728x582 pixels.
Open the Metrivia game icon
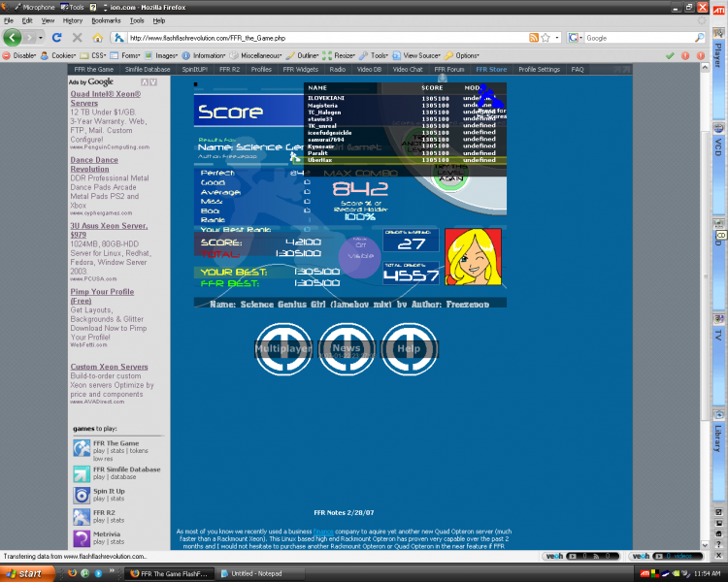click(x=82, y=539)
